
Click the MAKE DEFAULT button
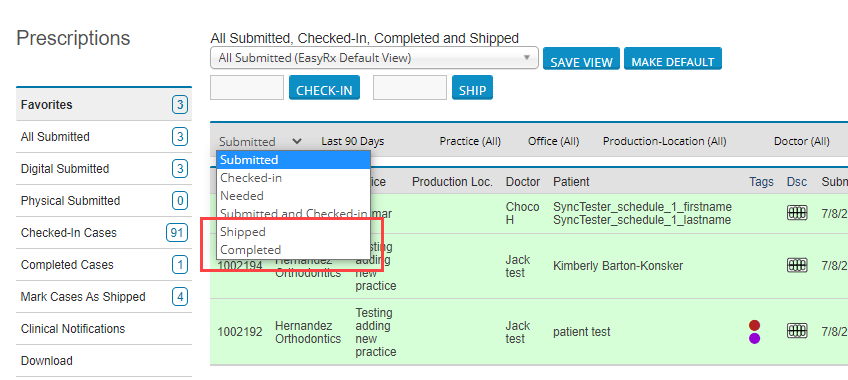(673, 59)
